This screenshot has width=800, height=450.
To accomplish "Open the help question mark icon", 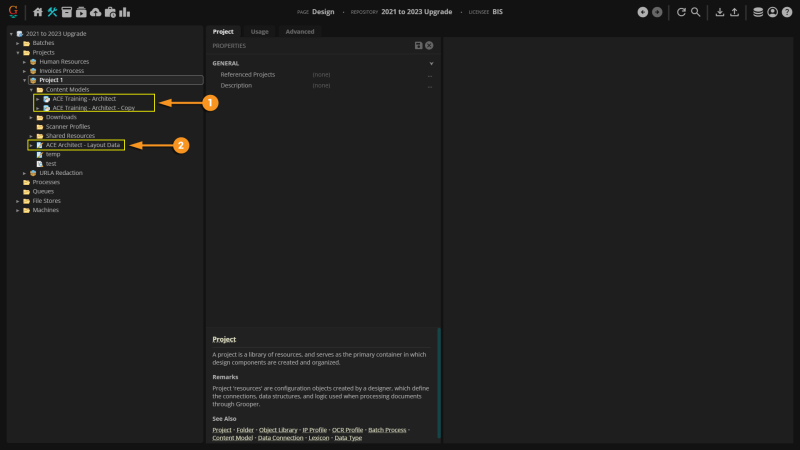I will [x=787, y=12].
